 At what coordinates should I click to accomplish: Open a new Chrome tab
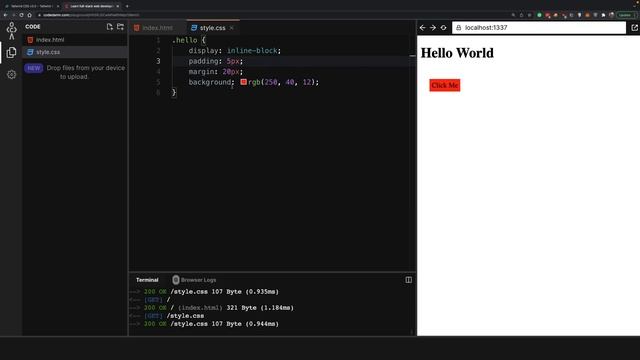coord(127,6)
